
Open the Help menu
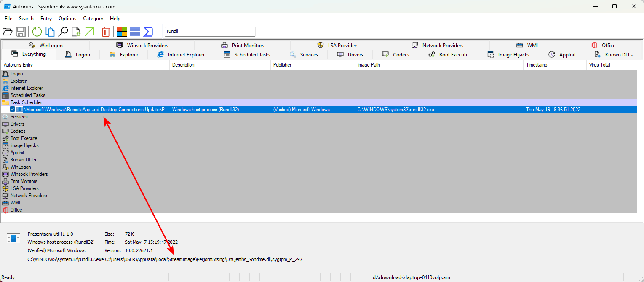click(x=115, y=19)
